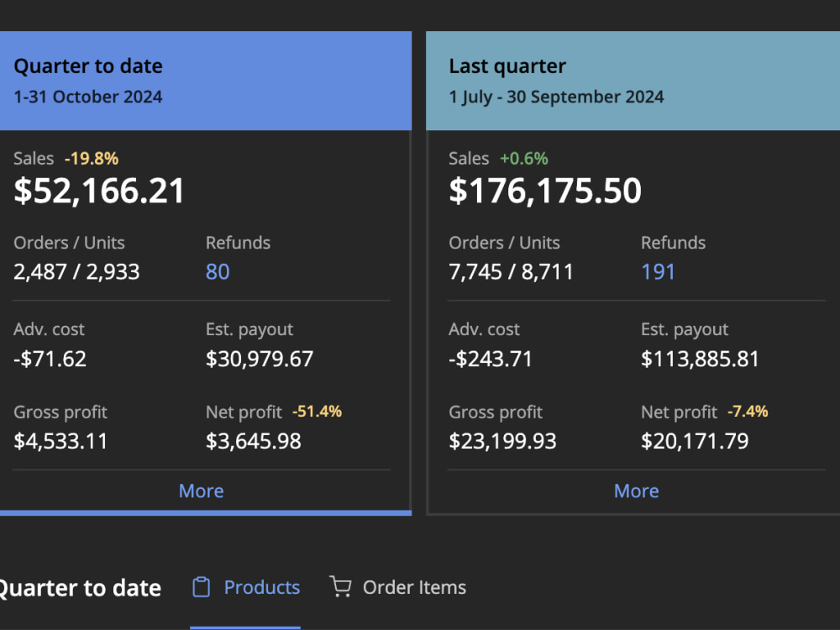
Task: Click estimated payout $113,885.81
Action: point(701,359)
